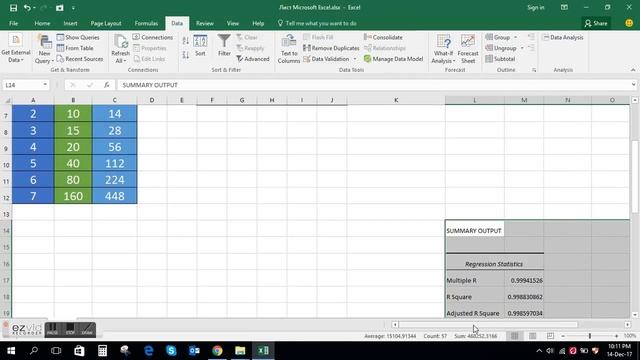
Task: Open the Group dropdown arrow
Action: [x=516, y=38]
